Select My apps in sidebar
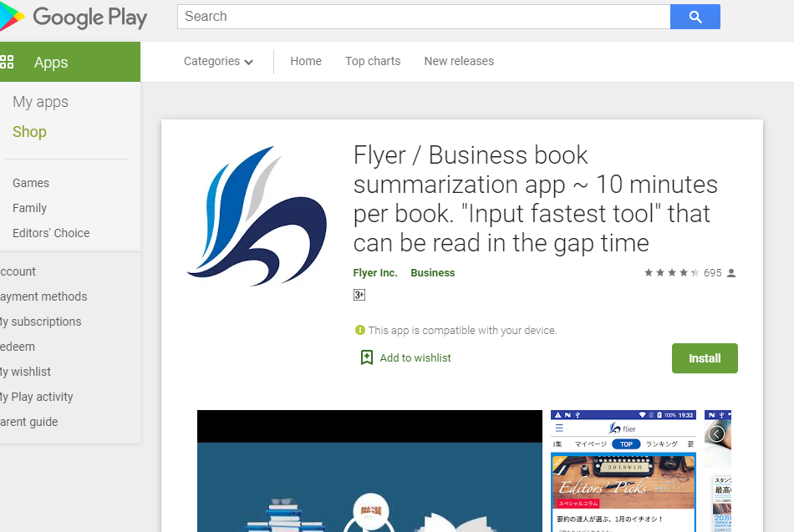Viewport: 794px width, 532px height. [x=40, y=102]
